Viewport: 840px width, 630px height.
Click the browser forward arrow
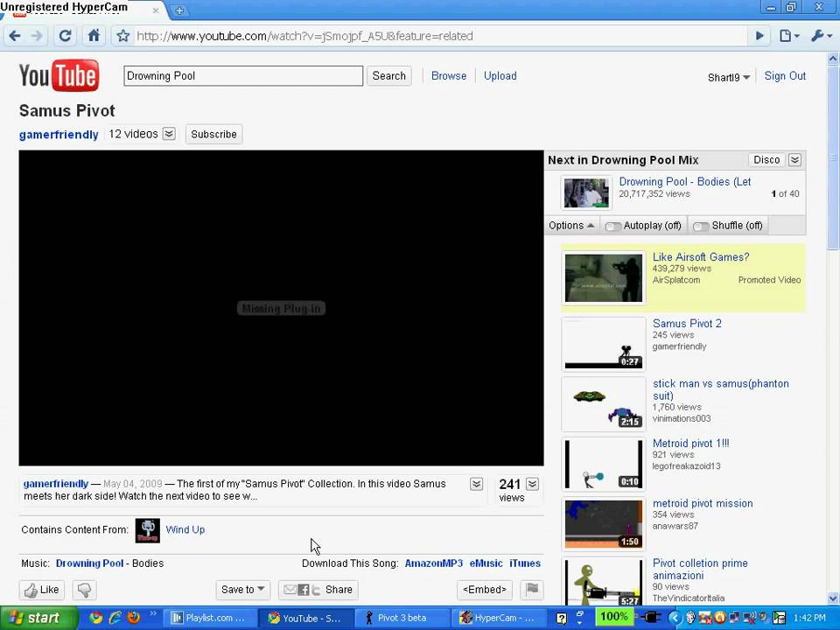[37, 36]
